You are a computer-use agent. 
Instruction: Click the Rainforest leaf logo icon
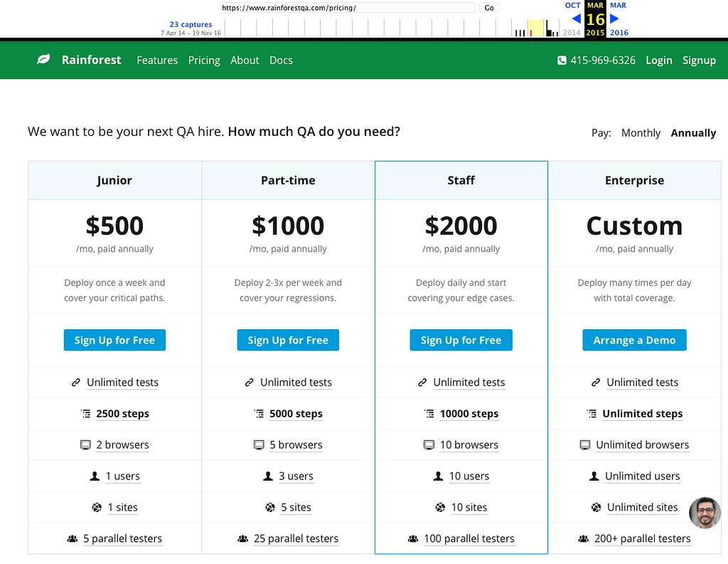(43, 60)
